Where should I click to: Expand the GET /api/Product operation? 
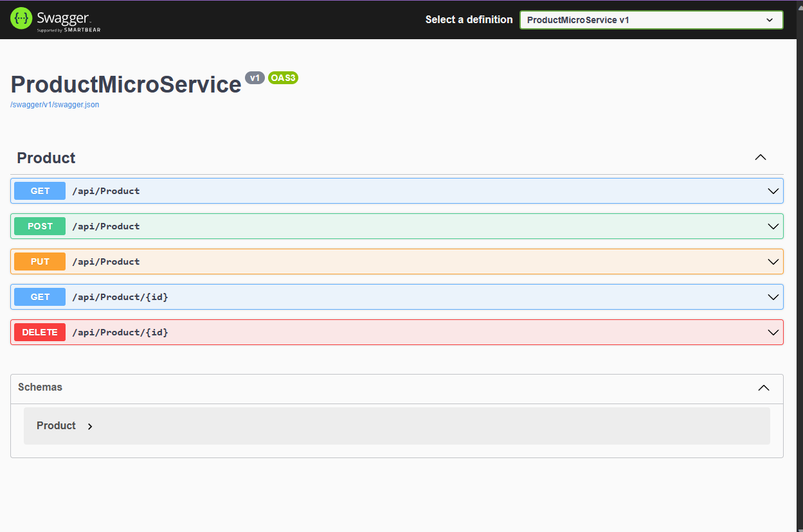(773, 191)
